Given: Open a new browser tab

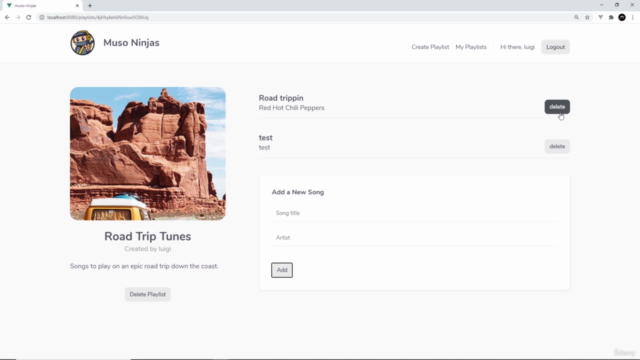Looking at the screenshot, I should click(90, 6).
